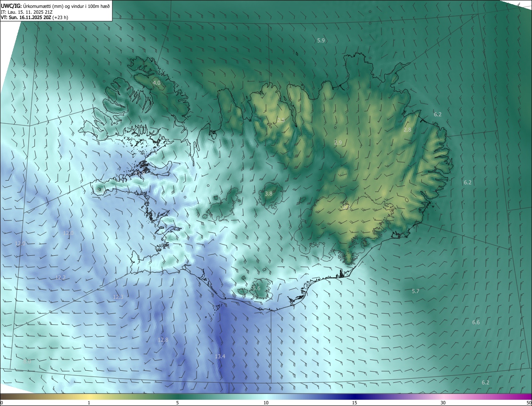Select the 5.7 value label southeast of Iceland
Image resolution: width=532 pixels, height=406 pixels.
[x=415, y=291]
